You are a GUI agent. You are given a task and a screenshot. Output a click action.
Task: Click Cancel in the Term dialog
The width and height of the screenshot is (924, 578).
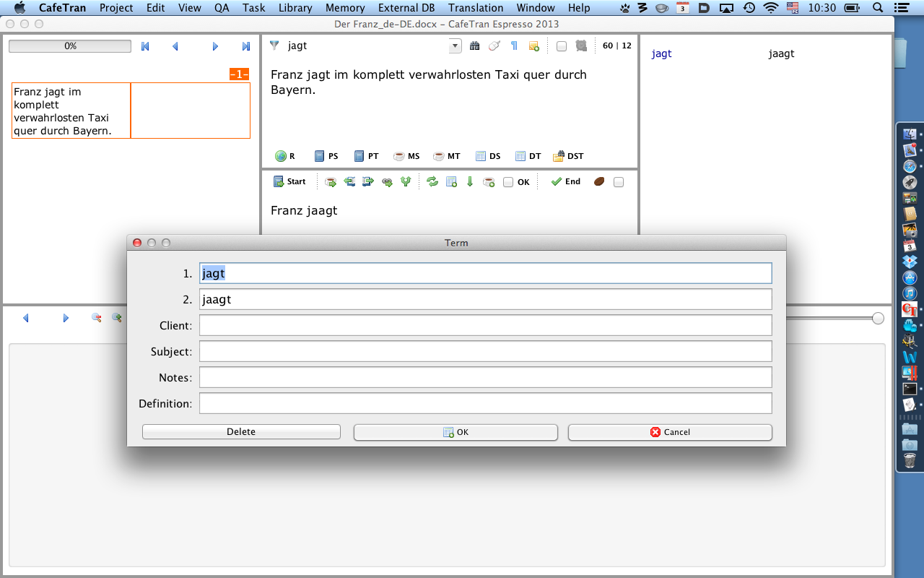670,432
